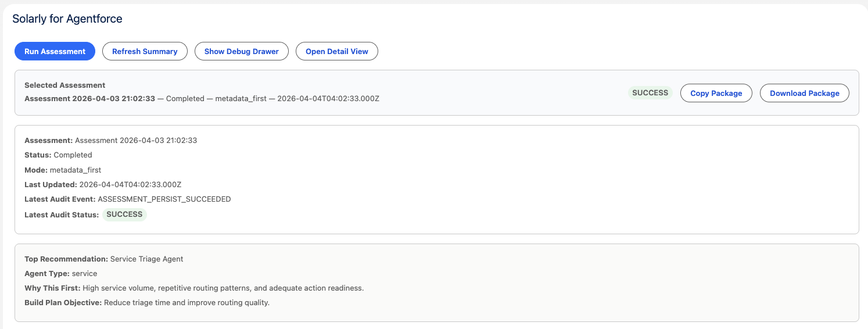
Task: Click the 'Agent Type: service' line
Action: pos(61,273)
